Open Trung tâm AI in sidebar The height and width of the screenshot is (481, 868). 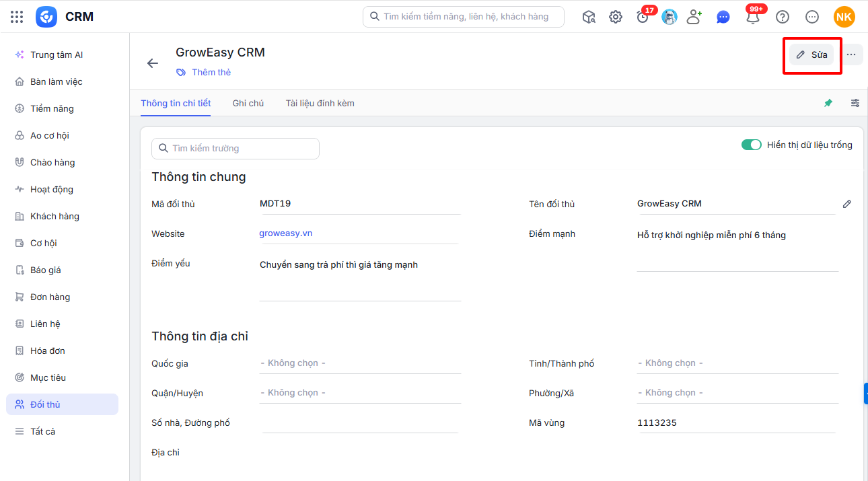(x=62, y=54)
